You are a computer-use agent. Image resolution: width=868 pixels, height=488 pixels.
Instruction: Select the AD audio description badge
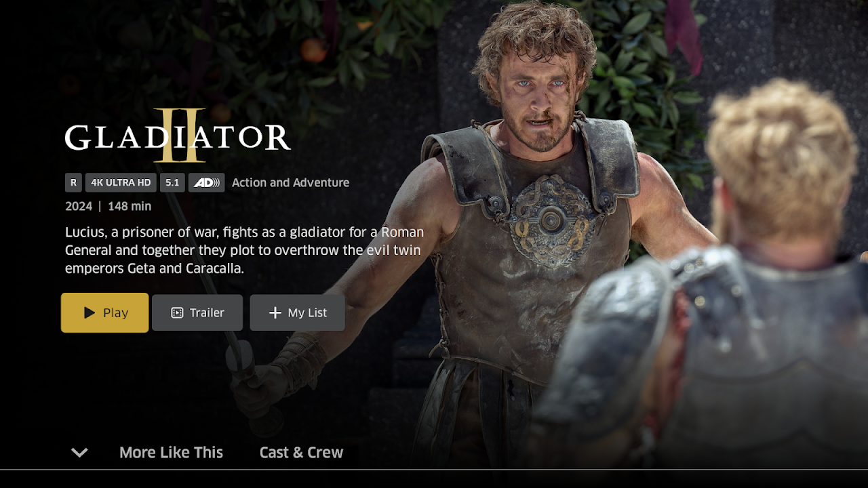[x=206, y=182]
